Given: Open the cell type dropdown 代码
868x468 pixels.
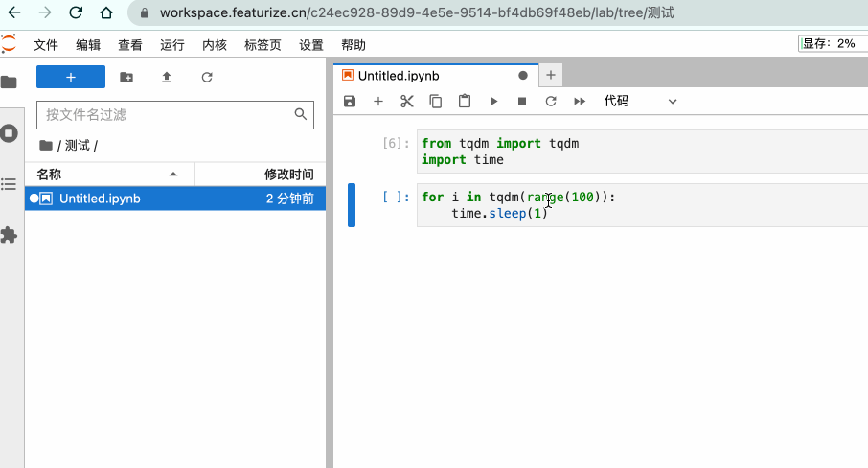Looking at the screenshot, I should (640, 102).
